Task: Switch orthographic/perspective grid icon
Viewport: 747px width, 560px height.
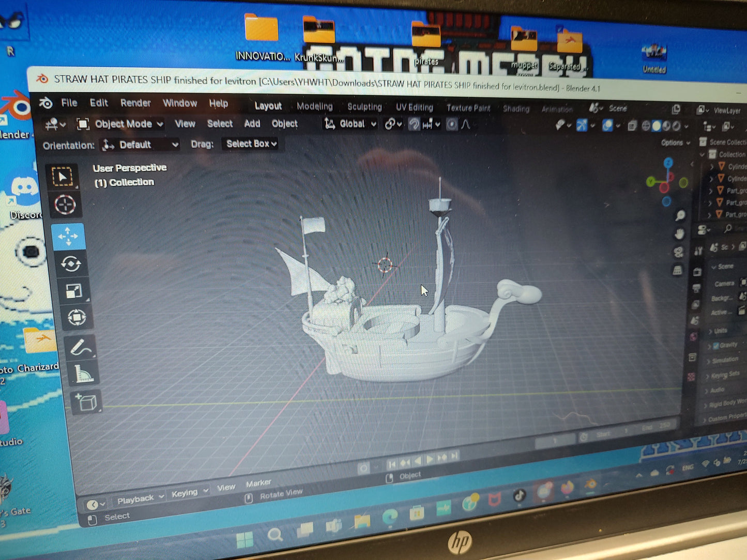Action: pos(677,270)
